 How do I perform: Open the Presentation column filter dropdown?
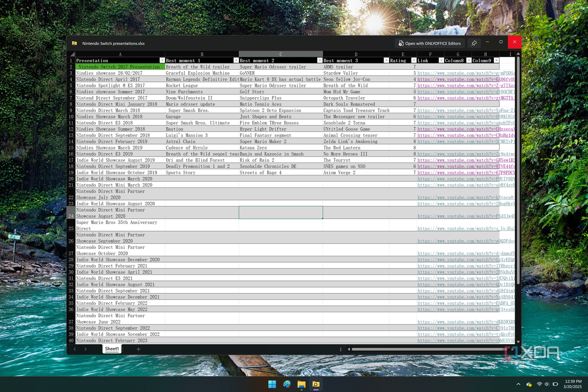point(162,60)
